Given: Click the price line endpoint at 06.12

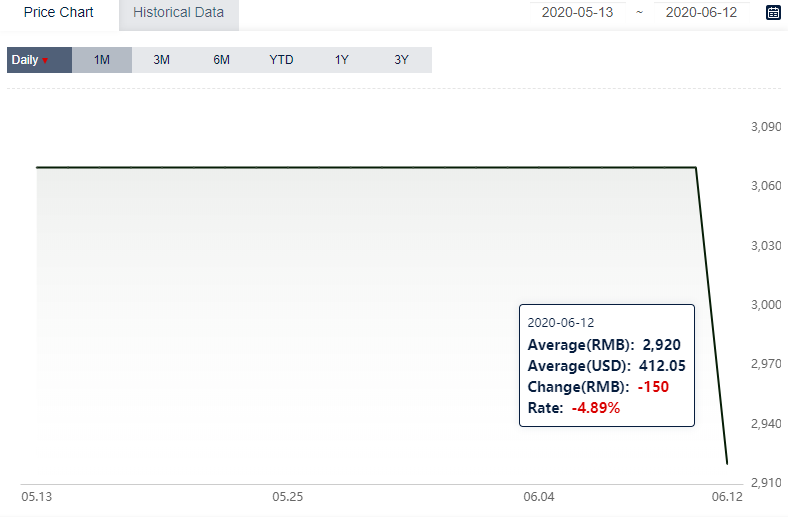Looking at the screenshot, I should tap(727, 463).
